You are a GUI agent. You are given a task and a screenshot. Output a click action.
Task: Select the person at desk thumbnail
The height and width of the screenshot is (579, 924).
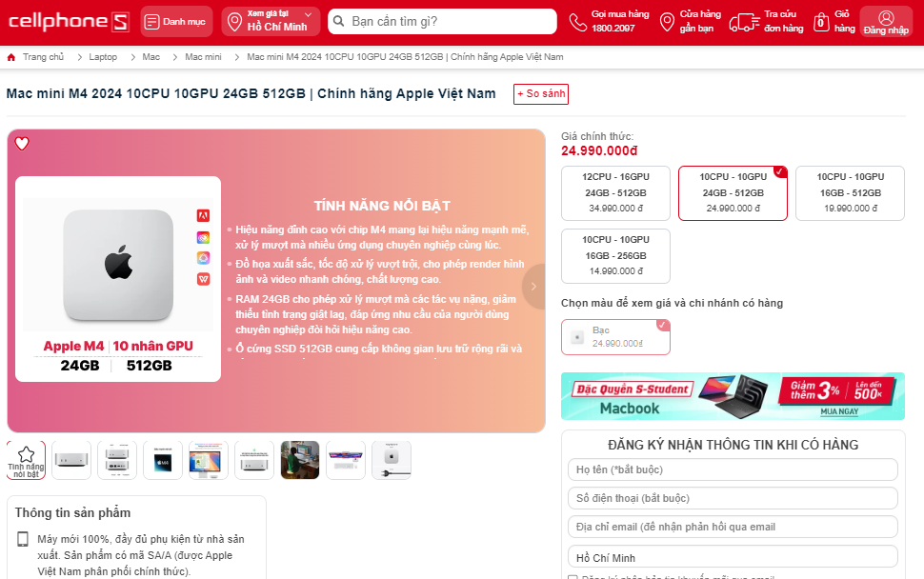tap(300, 460)
